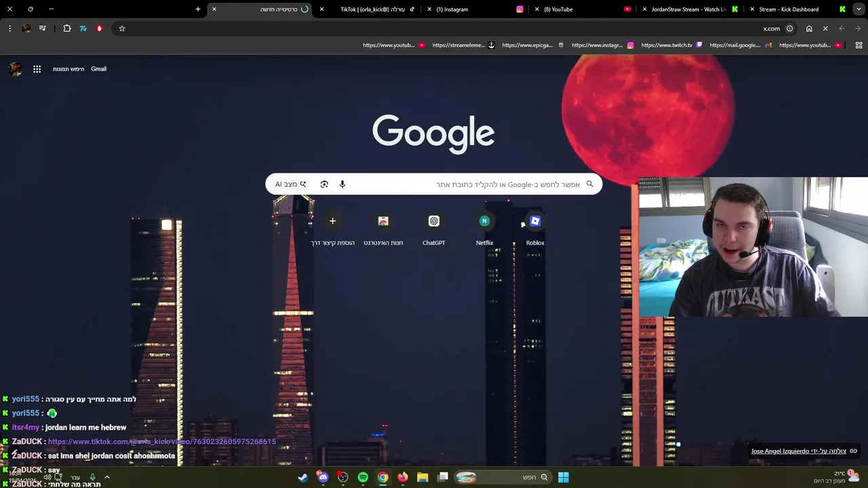868x488 pixels.
Task: Open the Chrome Web Store shortcut חנות האינטרנט
Action: 383,230
